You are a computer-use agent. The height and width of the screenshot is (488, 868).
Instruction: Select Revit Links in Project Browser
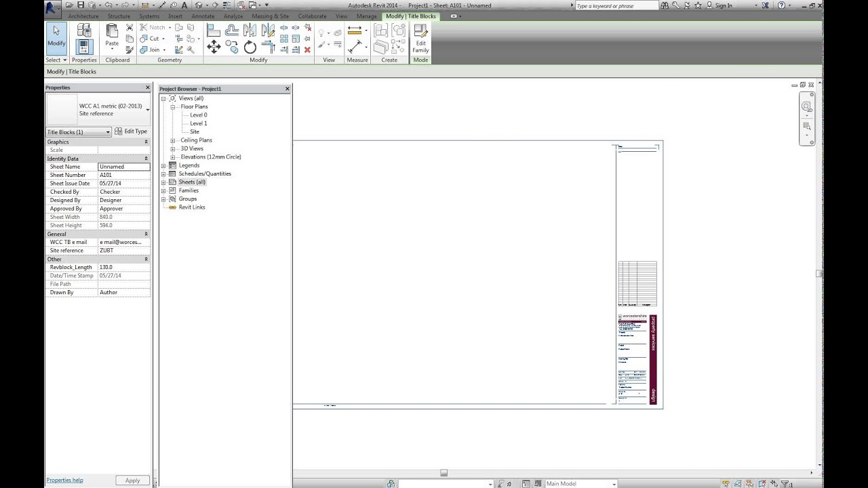click(x=192, y=207)
